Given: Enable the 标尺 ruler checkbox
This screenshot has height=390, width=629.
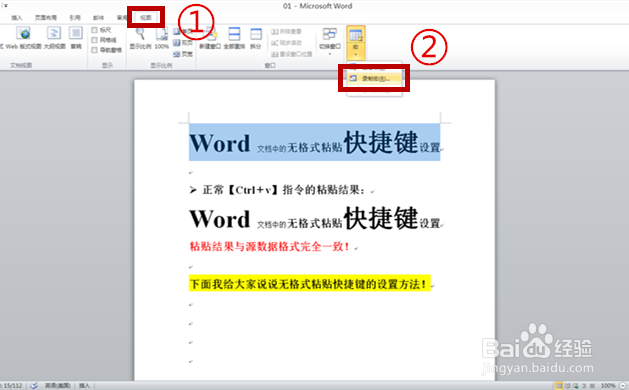Looking at the screenshot, I should pos(95,30).
